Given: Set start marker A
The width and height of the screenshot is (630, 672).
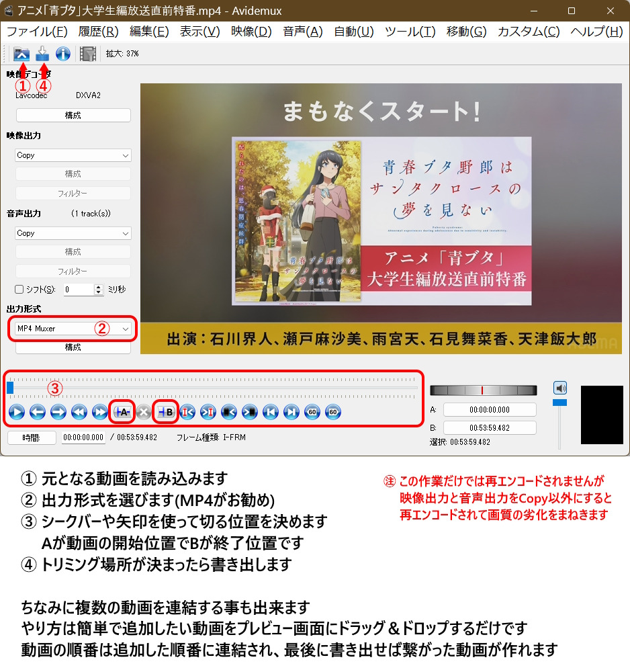Looking at the screenshot, I should click(122, 413).
